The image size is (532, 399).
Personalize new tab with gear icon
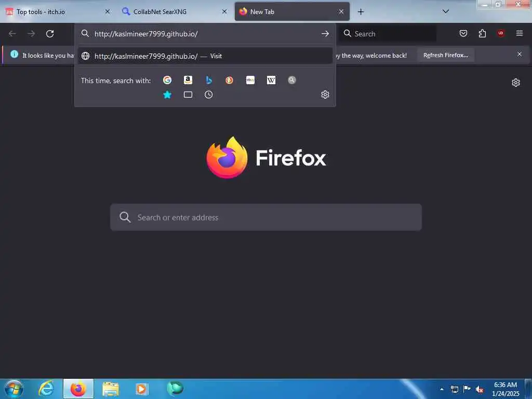[516, 83]
